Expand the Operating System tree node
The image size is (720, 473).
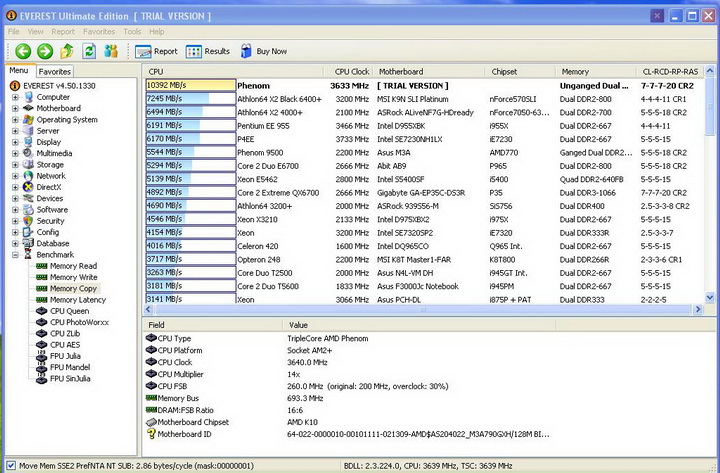pyautogui.click(x=15, y=120)
